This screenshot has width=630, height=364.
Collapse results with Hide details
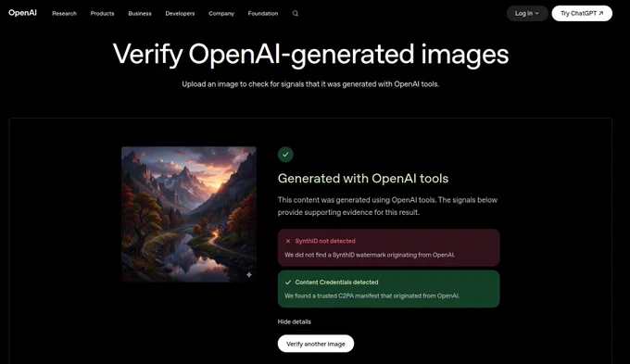tap(294, 321)
